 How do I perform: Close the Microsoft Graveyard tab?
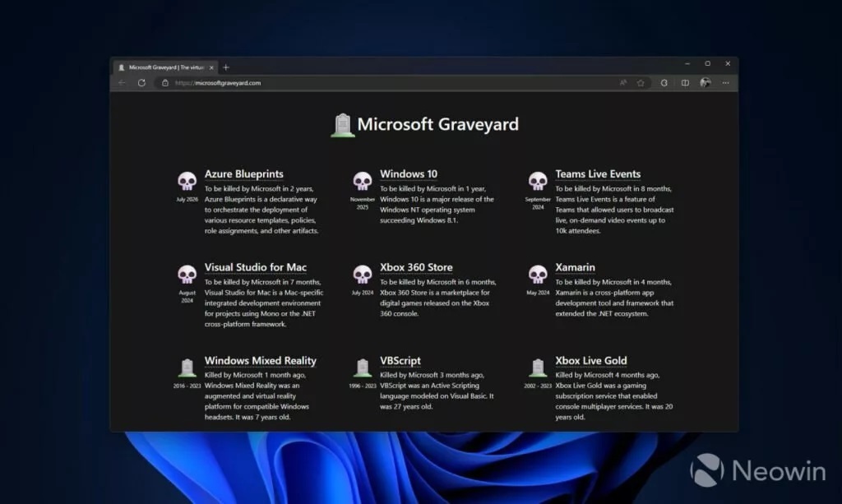(x=211, y=67)
